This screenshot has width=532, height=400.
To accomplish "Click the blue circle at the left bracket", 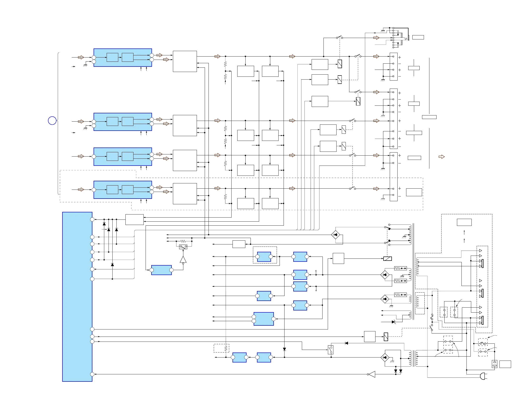I will [52, 120].
